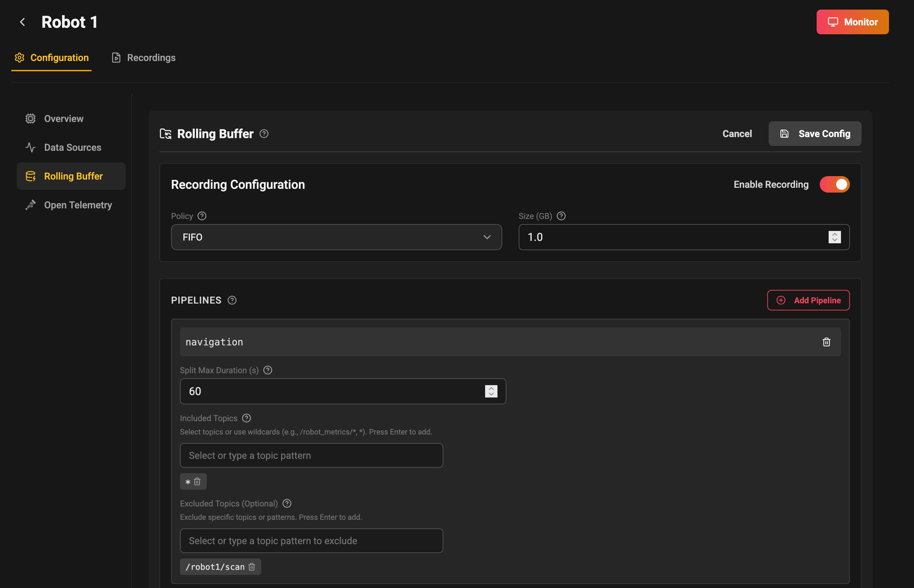Adjust the Size (GB) stepper arrows
The height and width of the screenshot is (588, 914).
click(834, 237)
